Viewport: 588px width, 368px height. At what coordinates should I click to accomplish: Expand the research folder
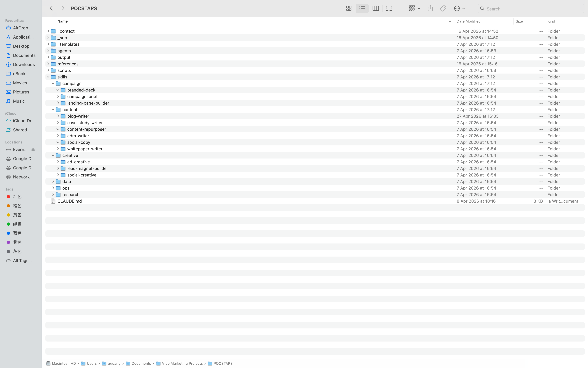(53, 194)
